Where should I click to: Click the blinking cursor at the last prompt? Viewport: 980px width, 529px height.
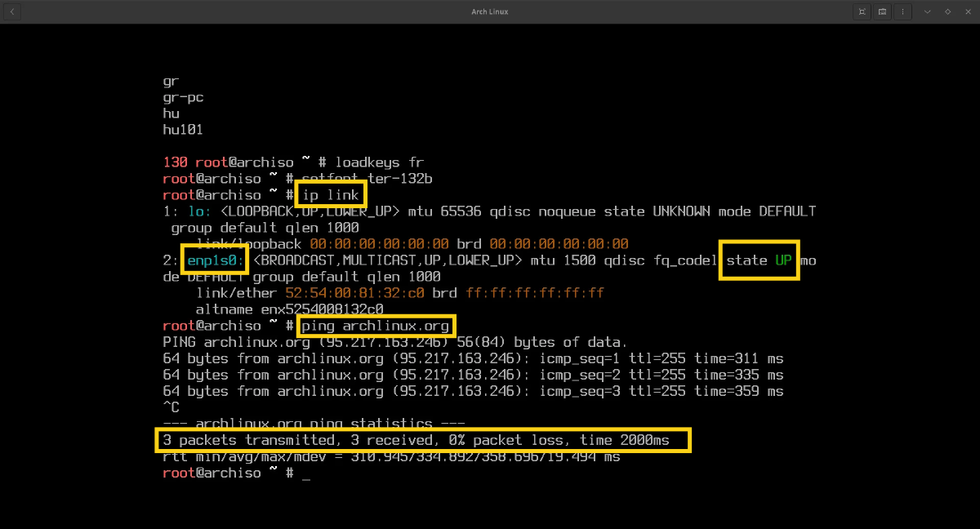(x=306, y=473)
